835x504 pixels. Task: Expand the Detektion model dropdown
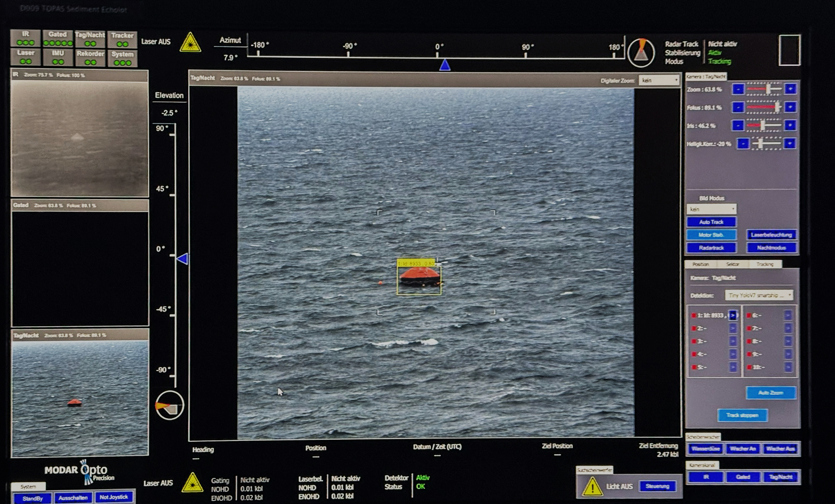[x=759, y=295]
